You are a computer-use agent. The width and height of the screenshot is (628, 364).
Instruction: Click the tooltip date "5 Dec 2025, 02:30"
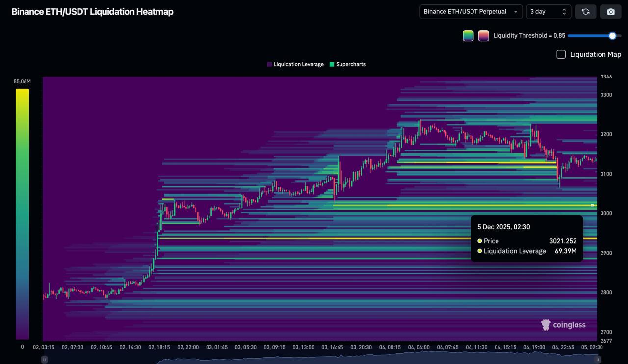coord(504,227)
